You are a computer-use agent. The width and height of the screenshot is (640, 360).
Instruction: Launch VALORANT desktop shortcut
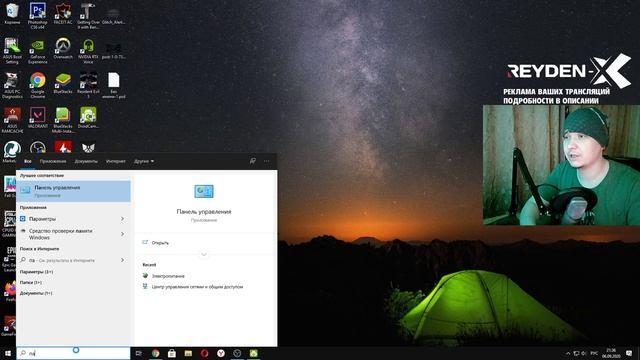(x=38, y=118)
